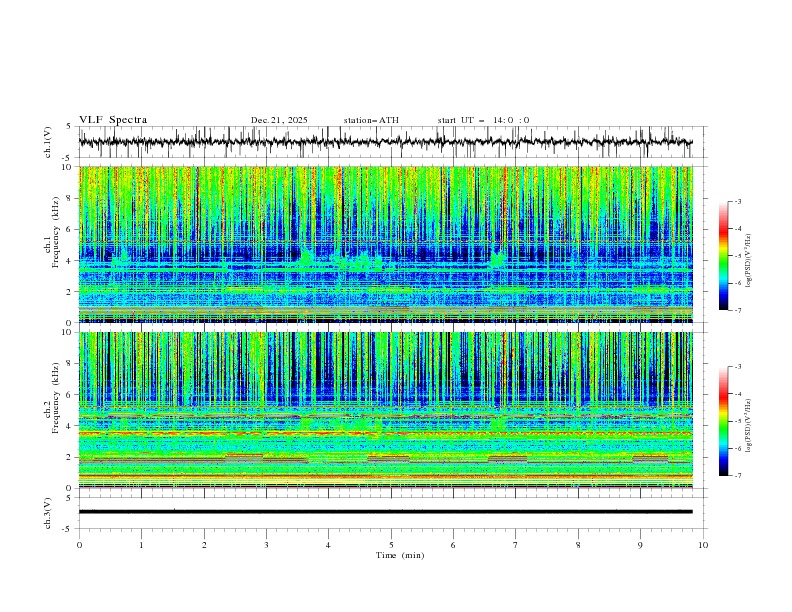The height and width of the screenshot is (612, 792).
Task: Click the "4" kHz tick on ch.2 frequency axis
Action: [x=71, y=426]
